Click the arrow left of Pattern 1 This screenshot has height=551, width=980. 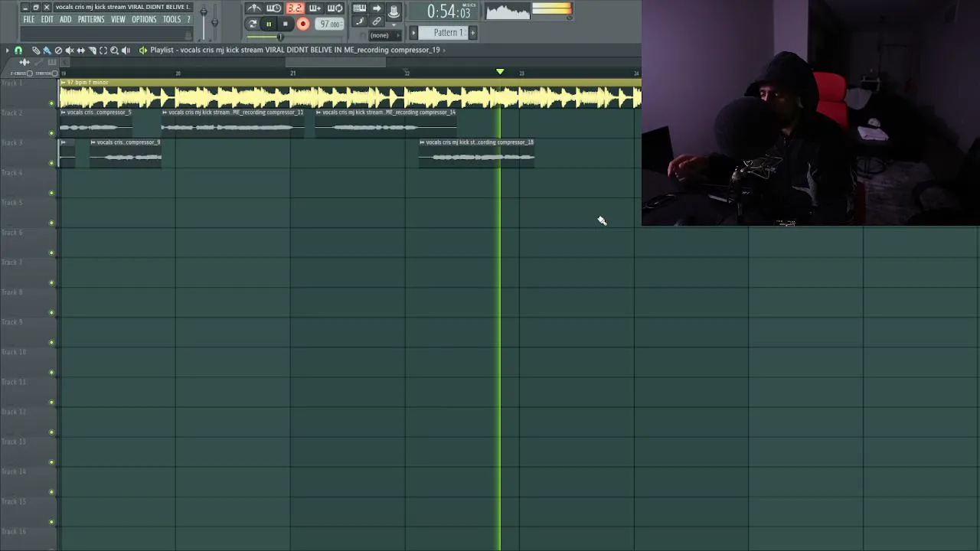point(413,32)
